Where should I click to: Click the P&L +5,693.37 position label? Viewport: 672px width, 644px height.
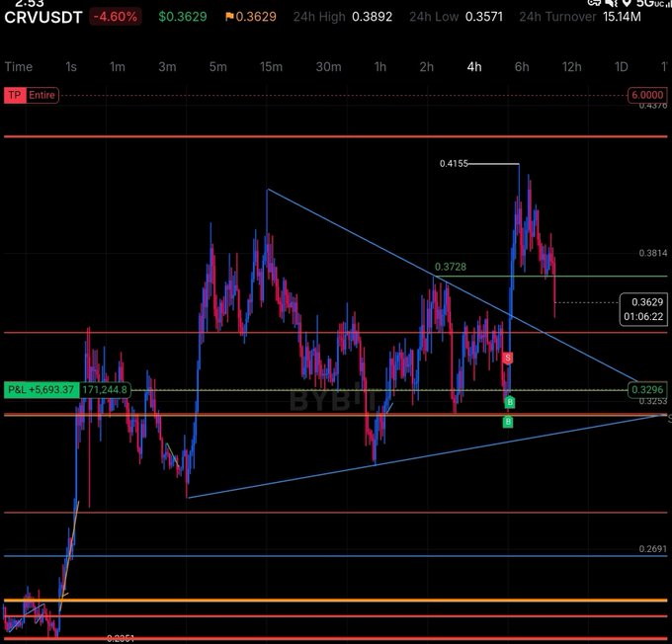tap(42, 390)
